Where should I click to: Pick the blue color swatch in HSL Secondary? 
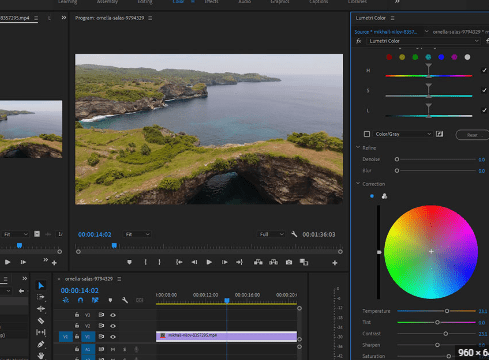441,57
